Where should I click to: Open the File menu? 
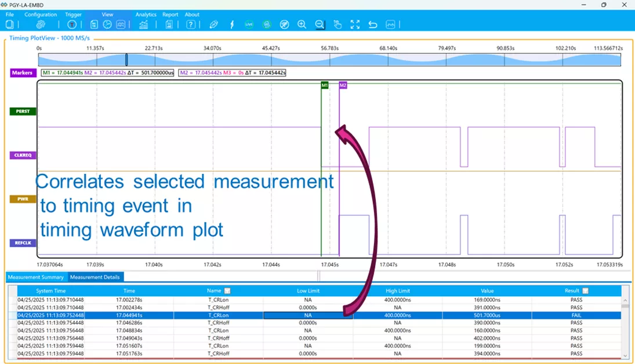[10, 14]
